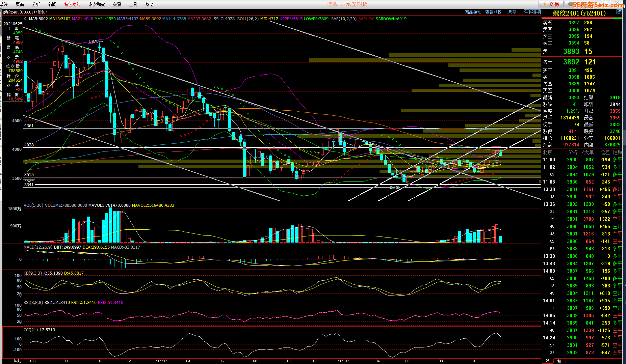Open the 特色功能 menu
Viewport: 626px width, 364px height.
(x=72, y=4)
